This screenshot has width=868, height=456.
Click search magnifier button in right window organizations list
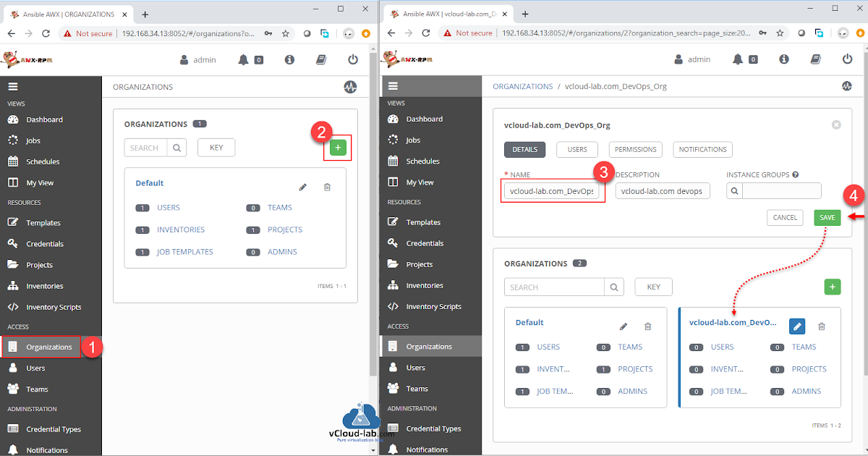(614, 287)
